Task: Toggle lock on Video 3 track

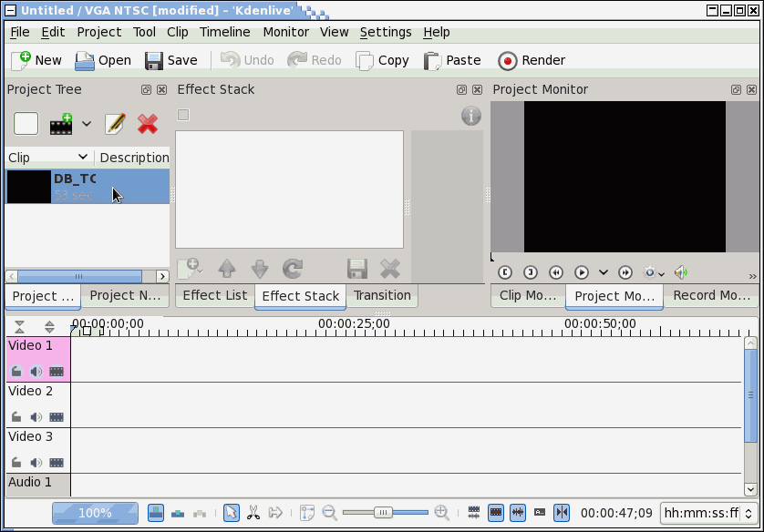Action: 16,463
